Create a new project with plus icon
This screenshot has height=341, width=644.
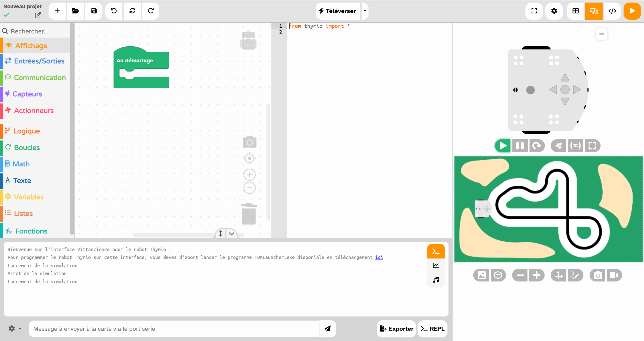pos(57,11)
